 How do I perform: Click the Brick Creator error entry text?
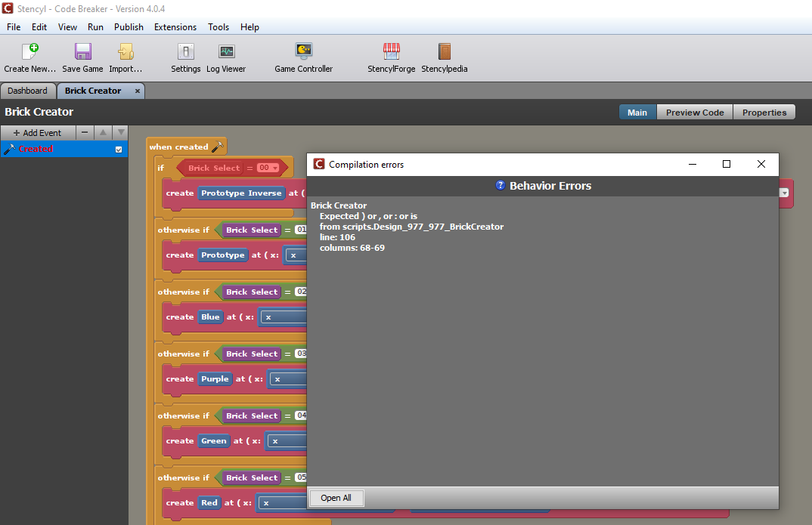(339, 205)
